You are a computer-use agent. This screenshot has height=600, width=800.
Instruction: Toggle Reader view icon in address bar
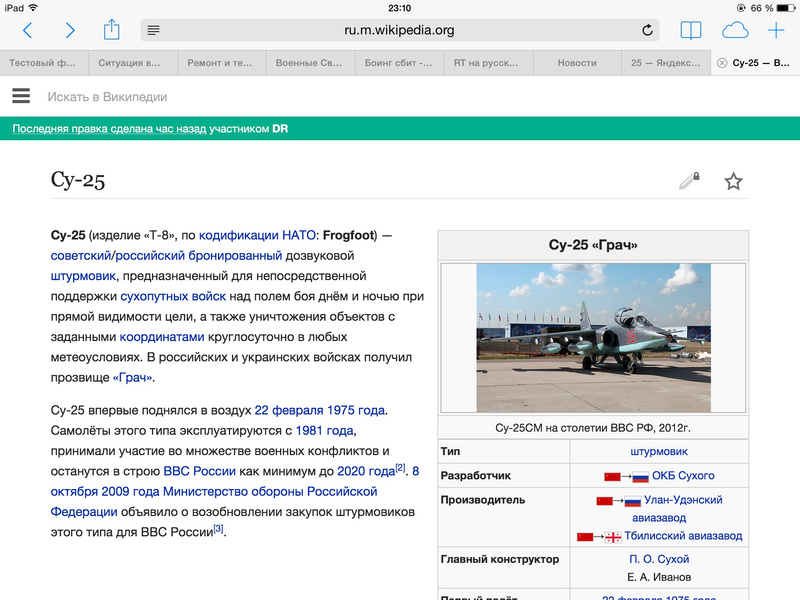[x=154, y=31]
